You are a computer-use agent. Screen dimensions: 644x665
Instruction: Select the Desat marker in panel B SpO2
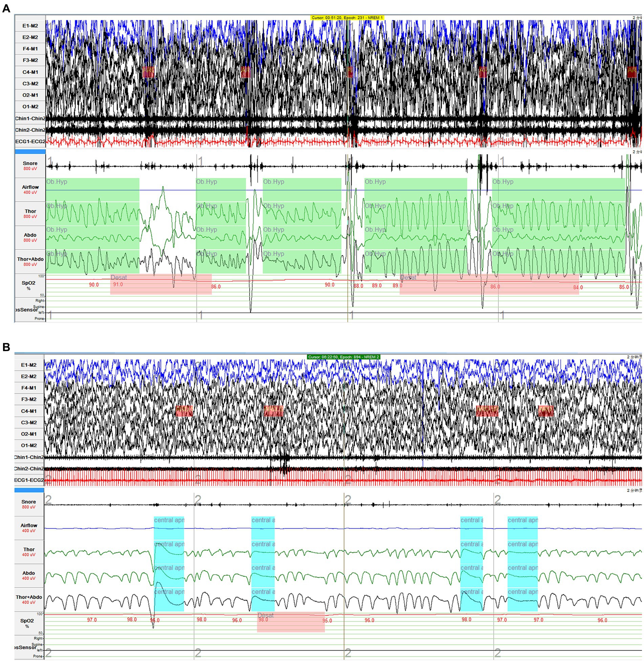(291, 622)
